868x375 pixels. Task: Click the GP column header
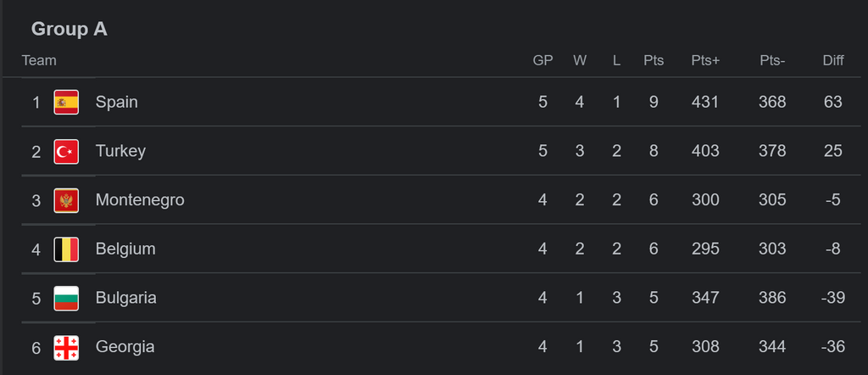click(x=542, y=60)
